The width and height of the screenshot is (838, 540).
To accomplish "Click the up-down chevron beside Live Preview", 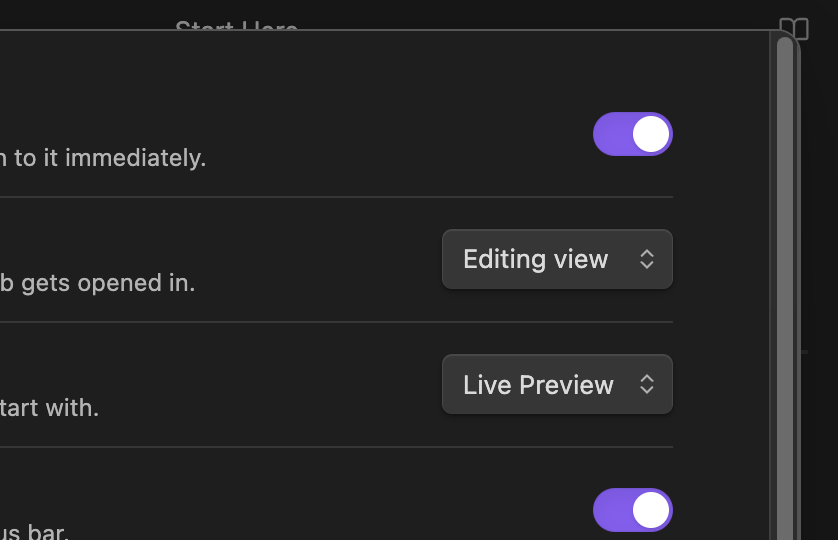I will coord(647,385).
